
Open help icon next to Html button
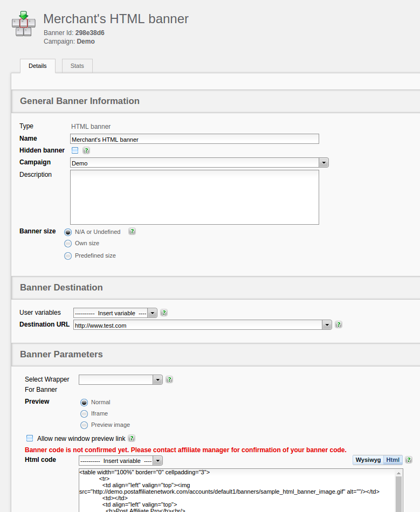tap(409, 460)
